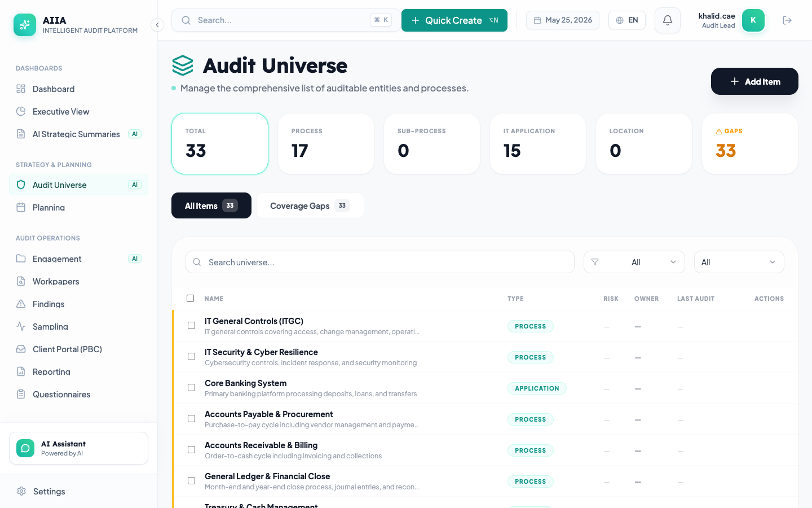Screen dimensions: 812x508
Task: Click the Core Banking System name
Action: point(245,383)
